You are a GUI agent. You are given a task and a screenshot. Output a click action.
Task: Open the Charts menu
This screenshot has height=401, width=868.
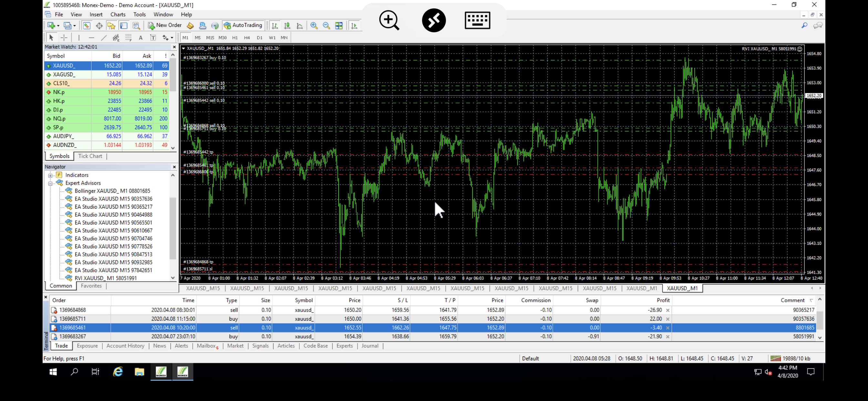(118, 15)
